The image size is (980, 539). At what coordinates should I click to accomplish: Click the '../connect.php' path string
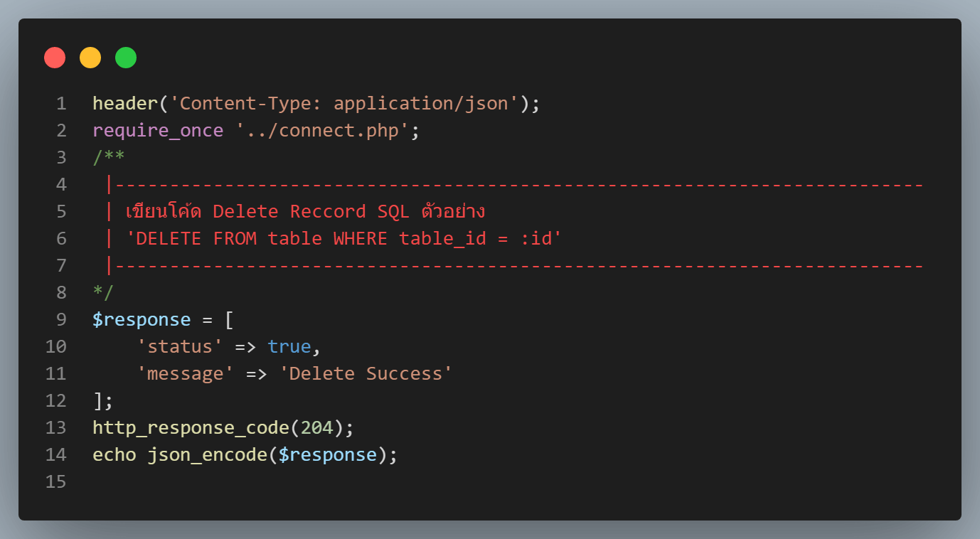tap(322, 131)
